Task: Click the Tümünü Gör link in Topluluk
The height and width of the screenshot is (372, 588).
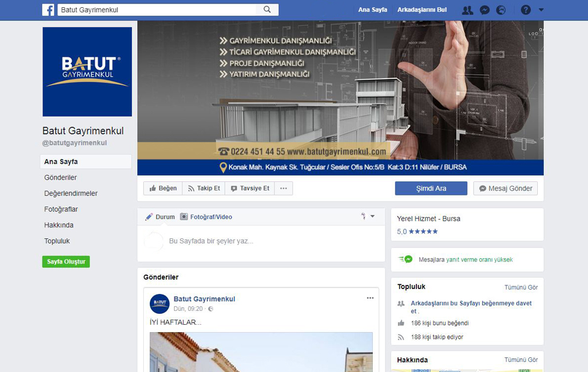Action: point(521,287)
